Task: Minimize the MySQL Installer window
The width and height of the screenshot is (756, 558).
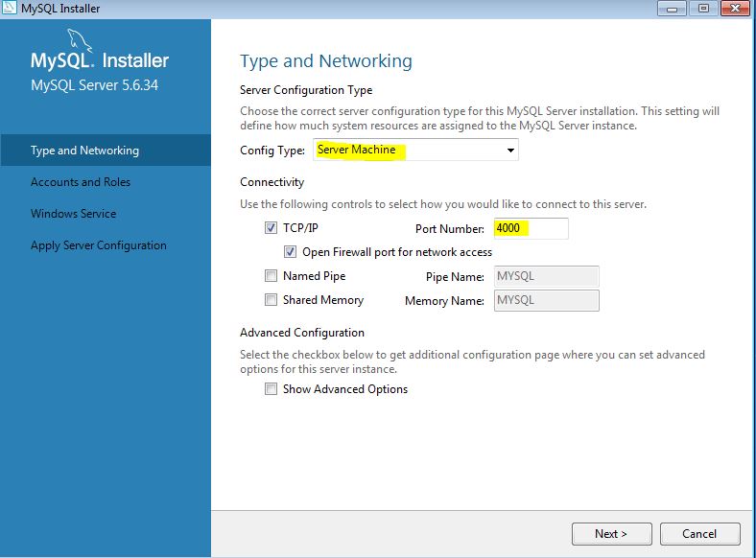Action: (672, 9)
